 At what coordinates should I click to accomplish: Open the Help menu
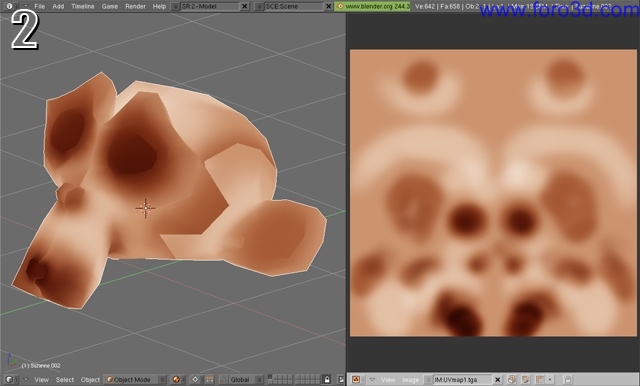pos(159,6)
